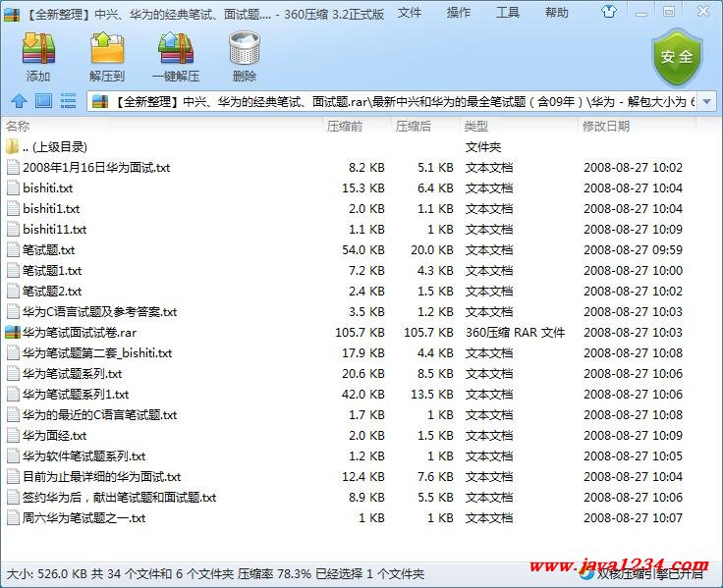Click date 2008-08-27 09:59

tap(633, 249)
